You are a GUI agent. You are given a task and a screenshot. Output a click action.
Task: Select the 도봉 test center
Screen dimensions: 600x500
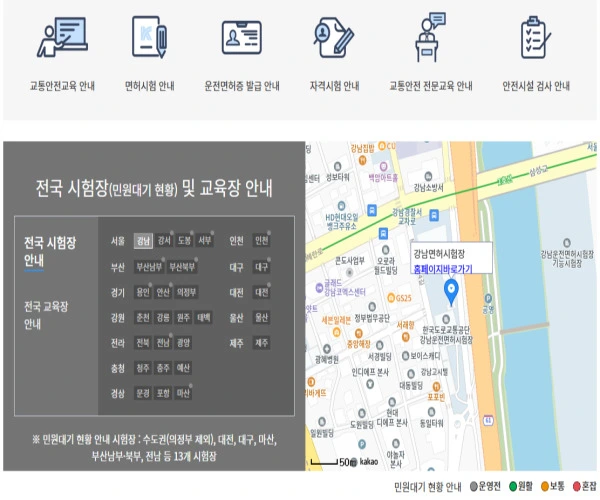pos(184,240)
